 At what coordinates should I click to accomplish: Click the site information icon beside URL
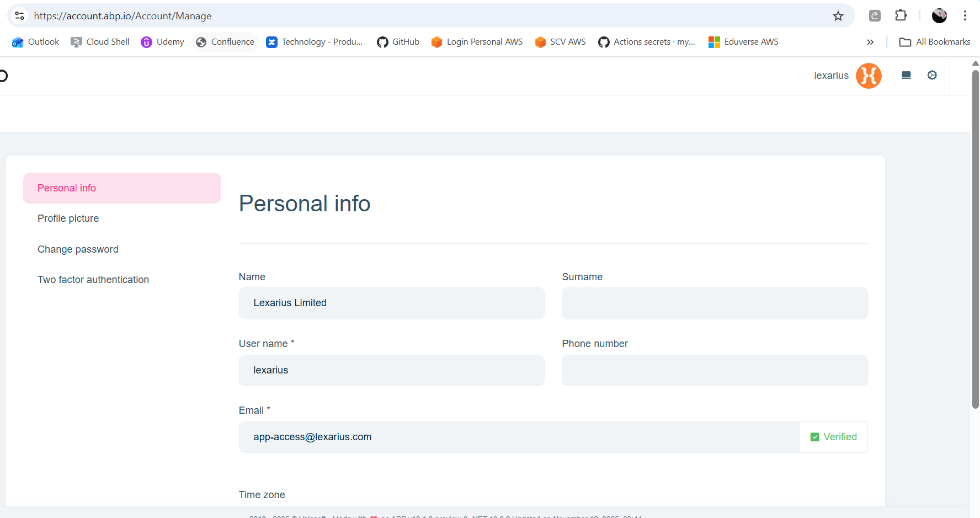[x=20, y=15]
